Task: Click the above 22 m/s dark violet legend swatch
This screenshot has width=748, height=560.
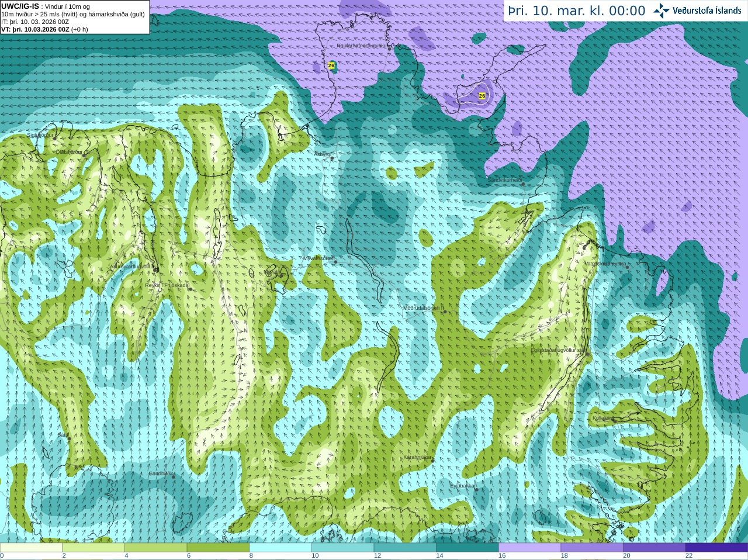Action: 716,548
